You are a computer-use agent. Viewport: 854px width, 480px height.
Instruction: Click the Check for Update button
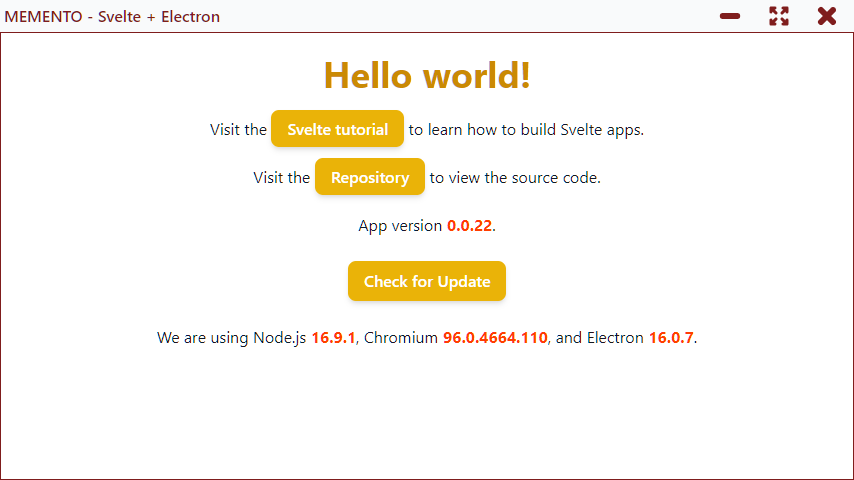pos(426,281)
